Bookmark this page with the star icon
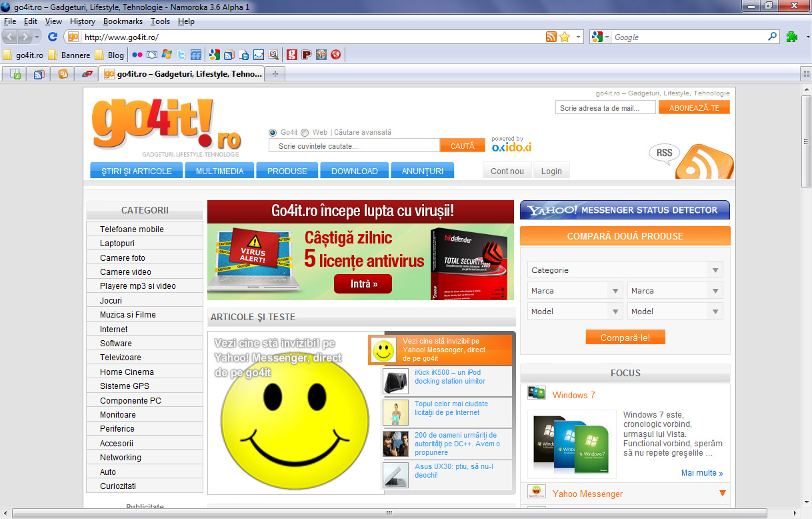 point(565,37)
